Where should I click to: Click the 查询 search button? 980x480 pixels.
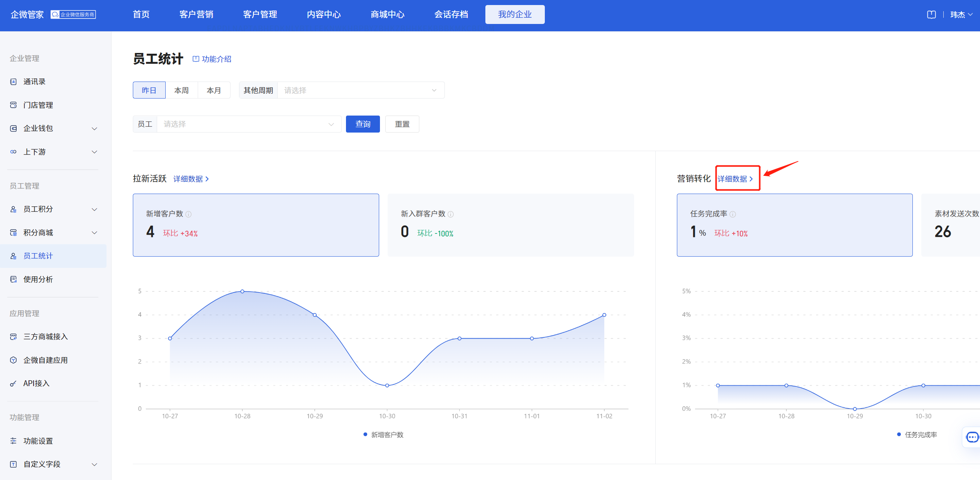tap(363, 124)
